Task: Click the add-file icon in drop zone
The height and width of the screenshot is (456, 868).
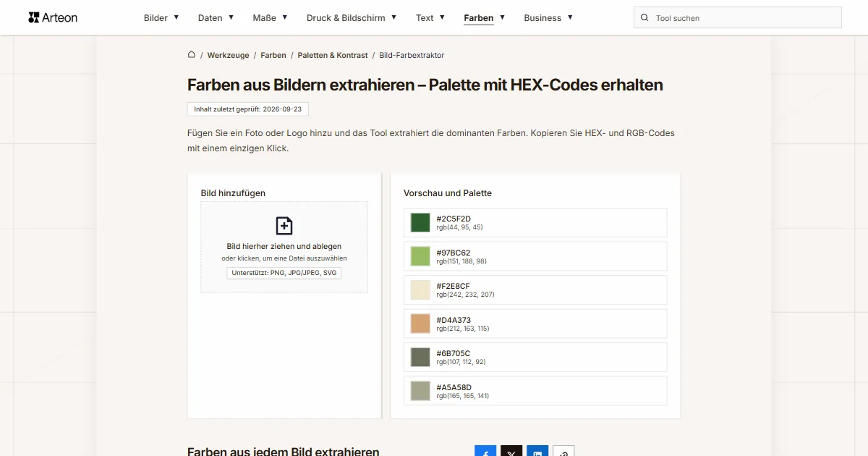Action: pyautogui.click(x=284, y=226)
